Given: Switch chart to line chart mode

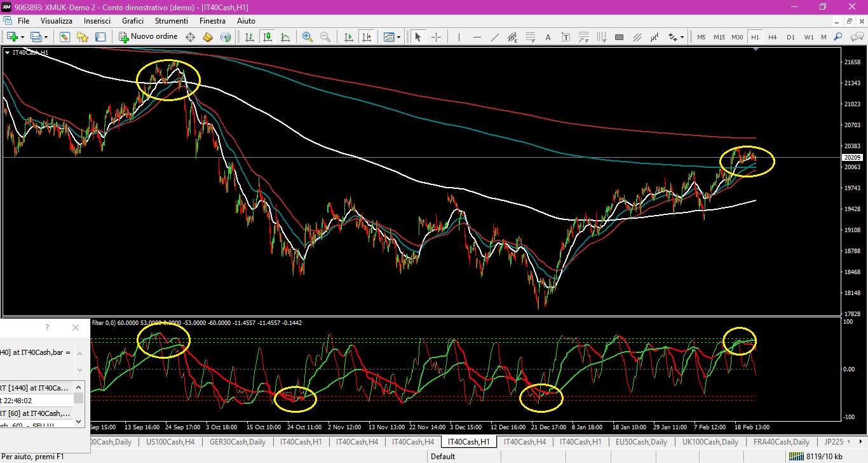Looking at the screenshot, I should (285, 37).
